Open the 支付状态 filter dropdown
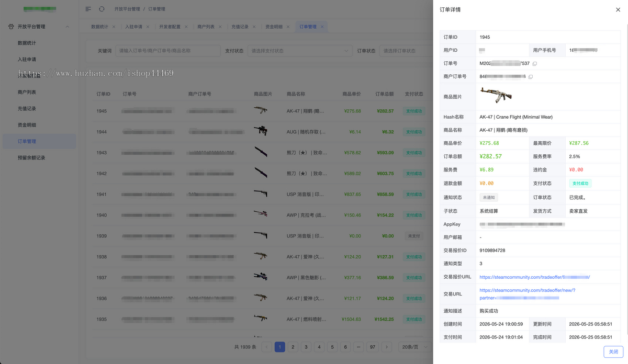The height and width of the screenshot is (364, 628). (x=300, y=51)
